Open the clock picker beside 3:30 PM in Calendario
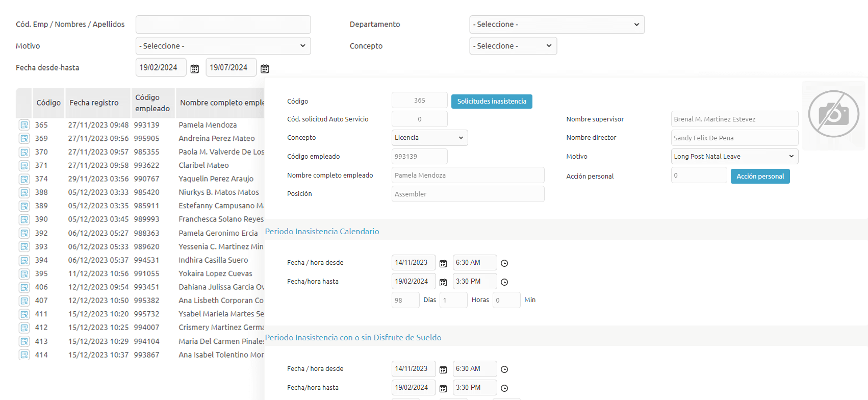 504,282
